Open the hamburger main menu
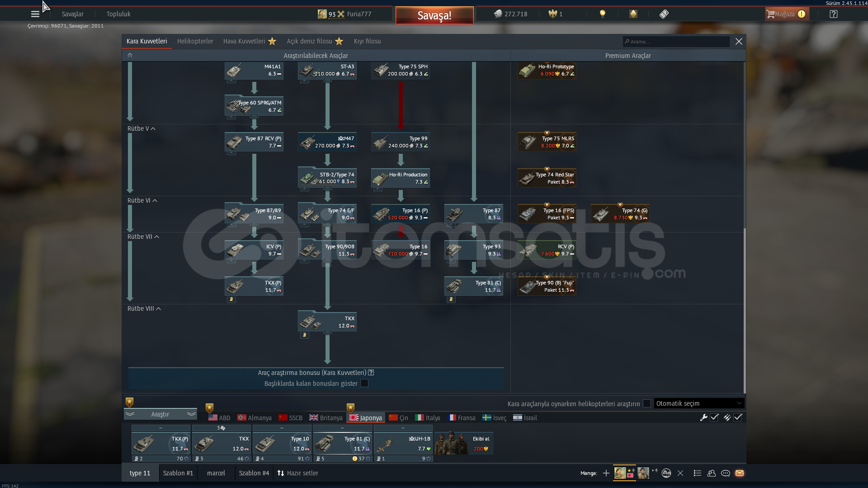Image resolution: width=868 pixels, height=488 pixels. click(x=35, y=14)
